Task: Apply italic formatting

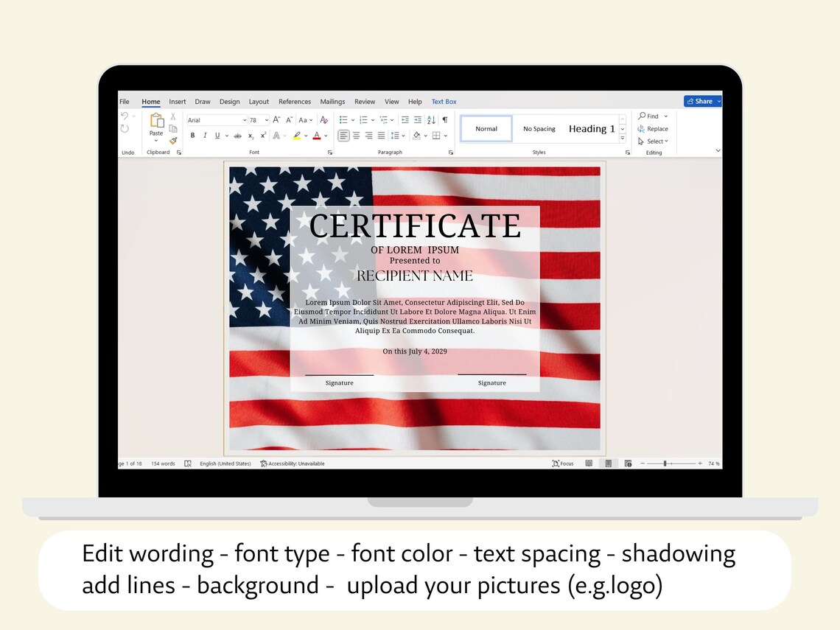Action: click(205, 135)
